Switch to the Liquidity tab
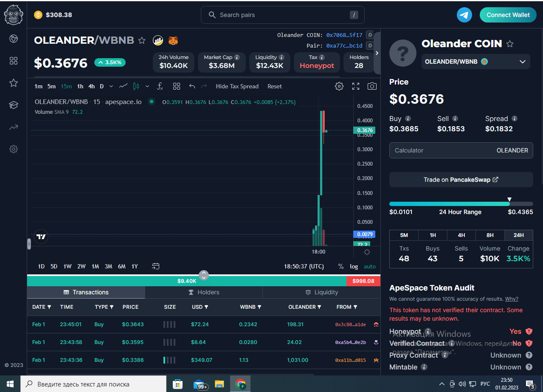 321,292
